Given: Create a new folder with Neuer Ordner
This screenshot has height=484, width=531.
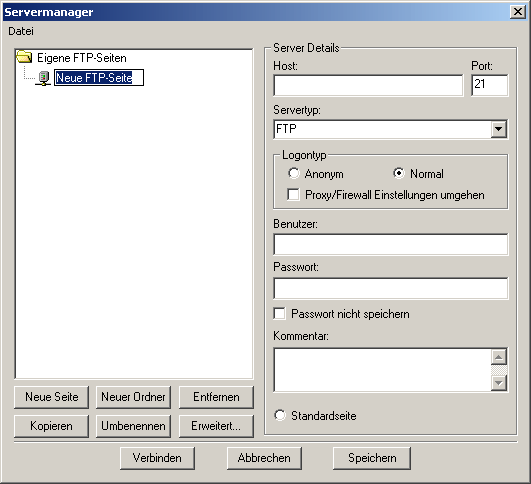Looking at the screenshot, I should click(133, 397).
